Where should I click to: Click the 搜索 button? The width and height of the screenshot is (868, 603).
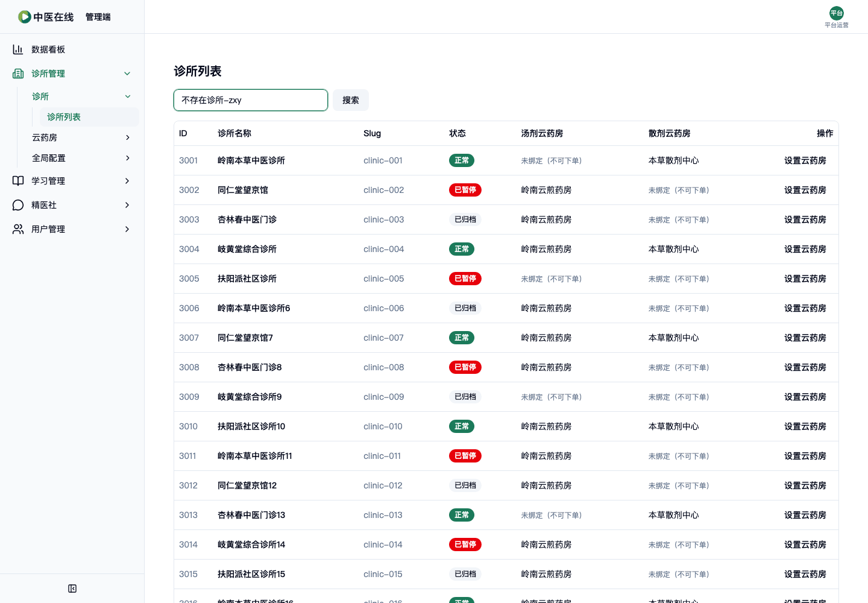click(351, 100)
